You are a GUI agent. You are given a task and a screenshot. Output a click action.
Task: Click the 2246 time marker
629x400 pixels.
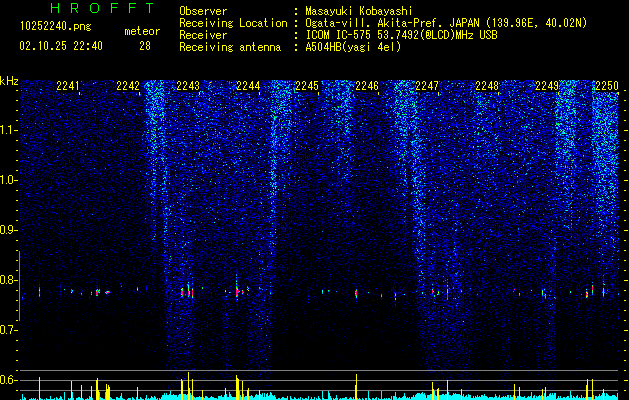[x=367, y=86]
